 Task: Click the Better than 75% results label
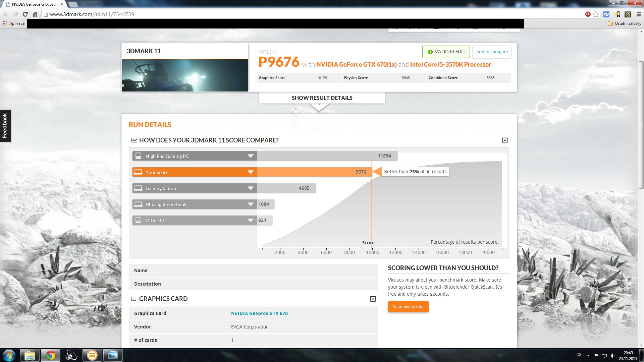(415, 172)
